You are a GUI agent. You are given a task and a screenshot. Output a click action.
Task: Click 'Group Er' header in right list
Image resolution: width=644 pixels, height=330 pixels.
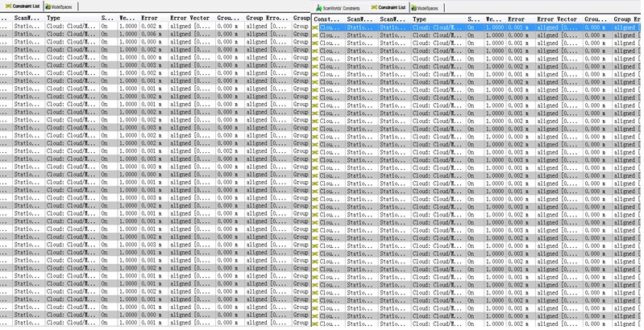point(627,19)
